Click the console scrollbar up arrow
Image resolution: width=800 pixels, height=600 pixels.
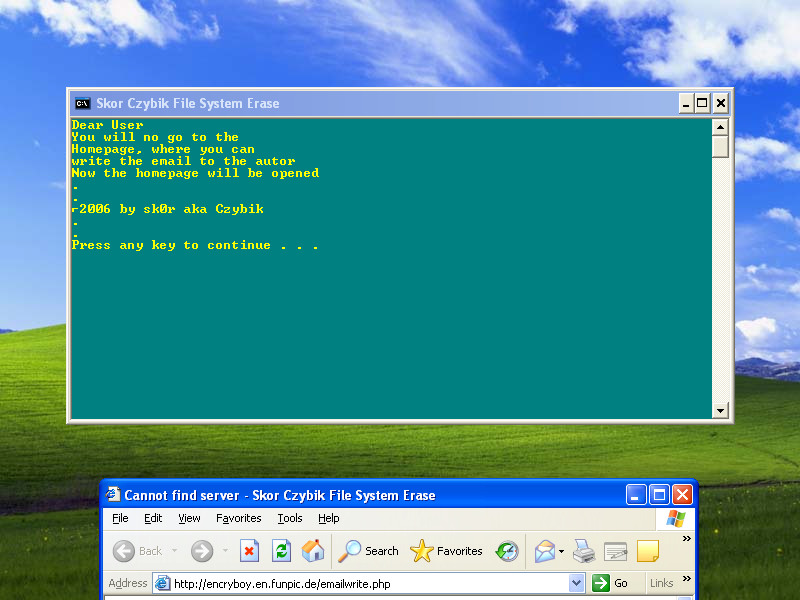coord(720,127)
